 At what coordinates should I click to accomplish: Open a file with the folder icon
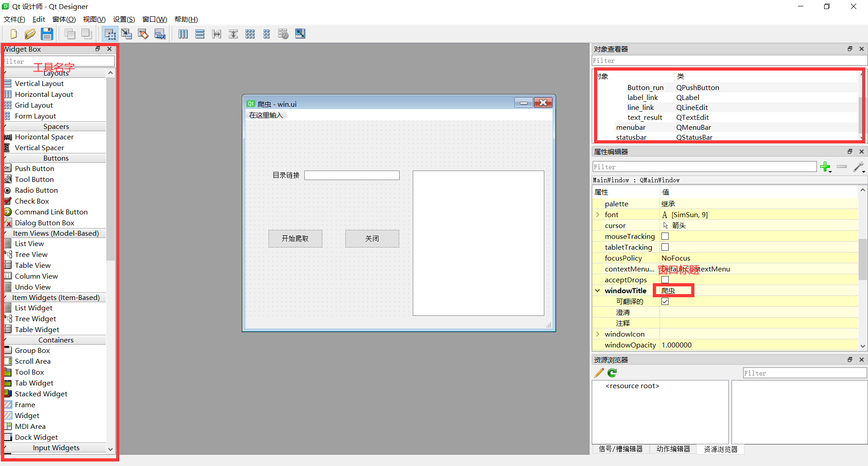coord(30,34)
